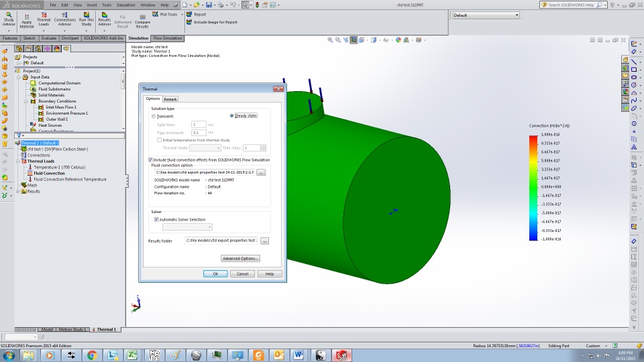Switch to the Evaluate tab

(48, 38)
